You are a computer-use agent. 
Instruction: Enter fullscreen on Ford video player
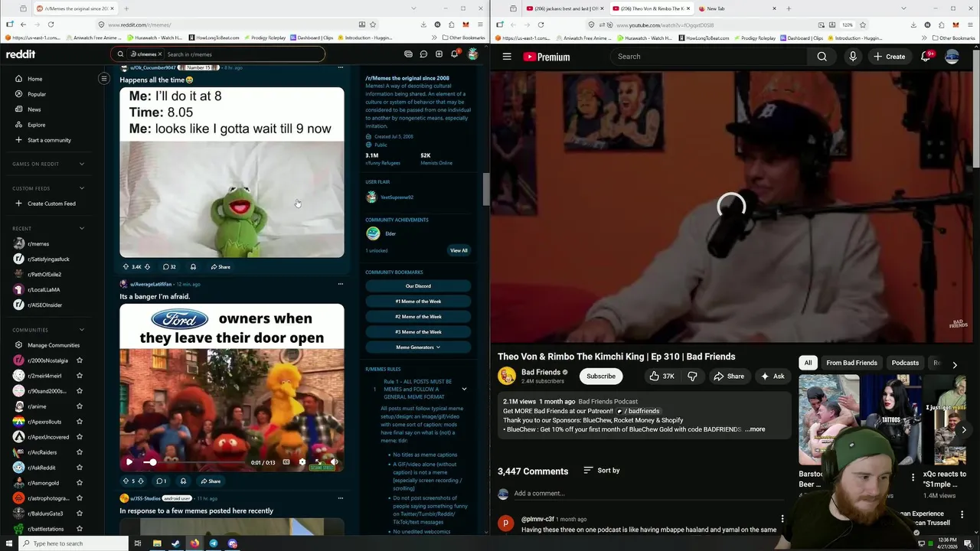[x=317, y=462]
